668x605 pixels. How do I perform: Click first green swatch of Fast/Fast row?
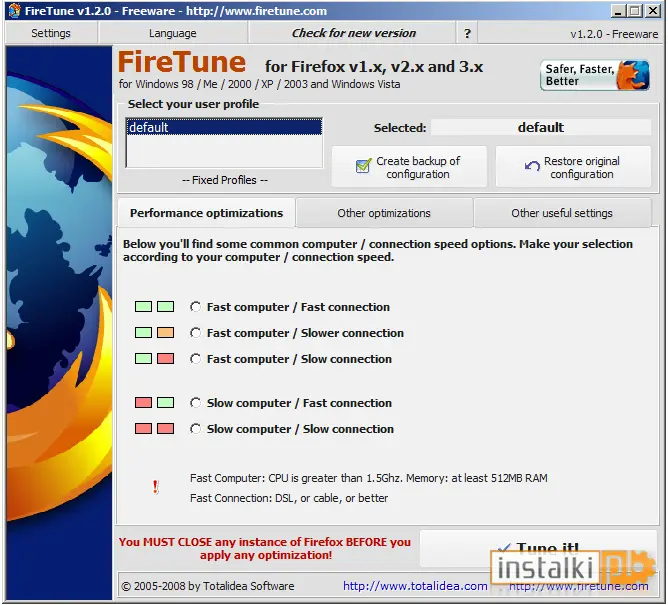(143, 306)
